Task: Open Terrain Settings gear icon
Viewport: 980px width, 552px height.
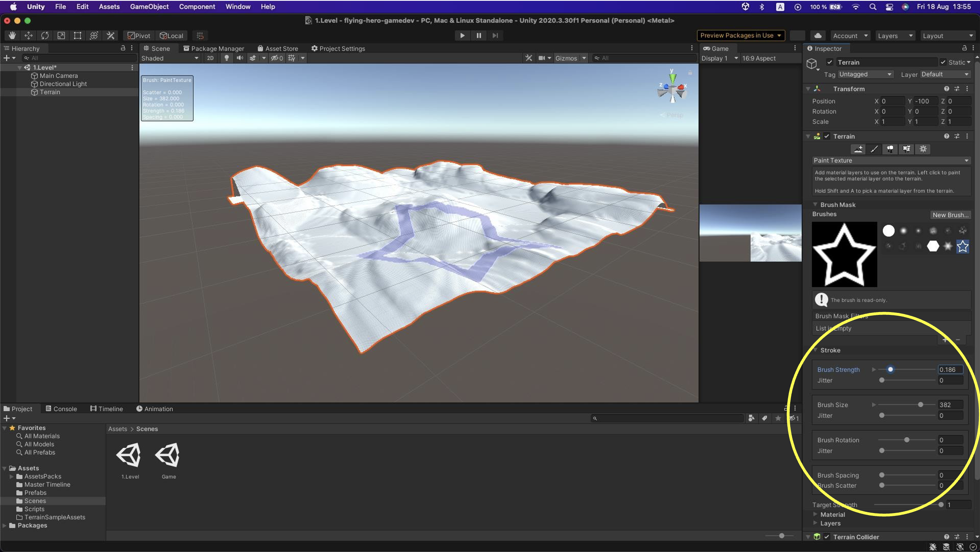Action: 923,149
